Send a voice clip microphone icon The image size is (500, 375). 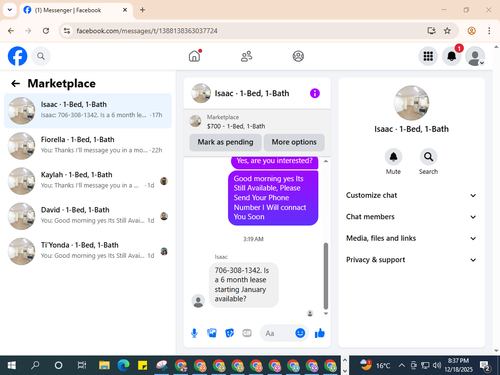pos(194,333)
